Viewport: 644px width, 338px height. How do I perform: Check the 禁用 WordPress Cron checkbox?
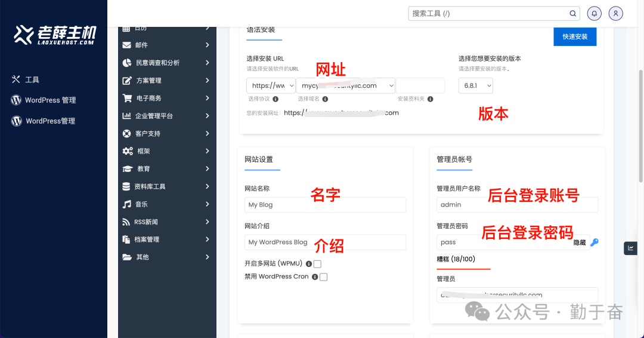[323, 277]
